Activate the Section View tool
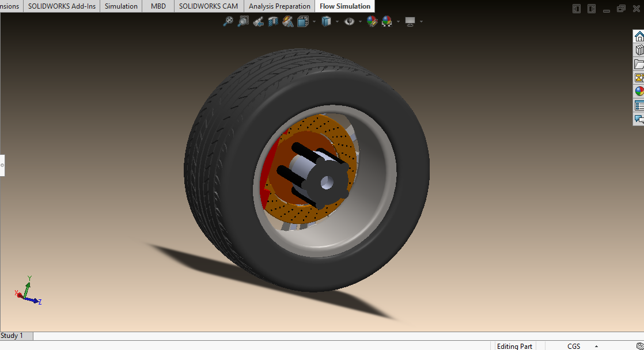This screenshot has width=644, height=350. coord(273,21)
